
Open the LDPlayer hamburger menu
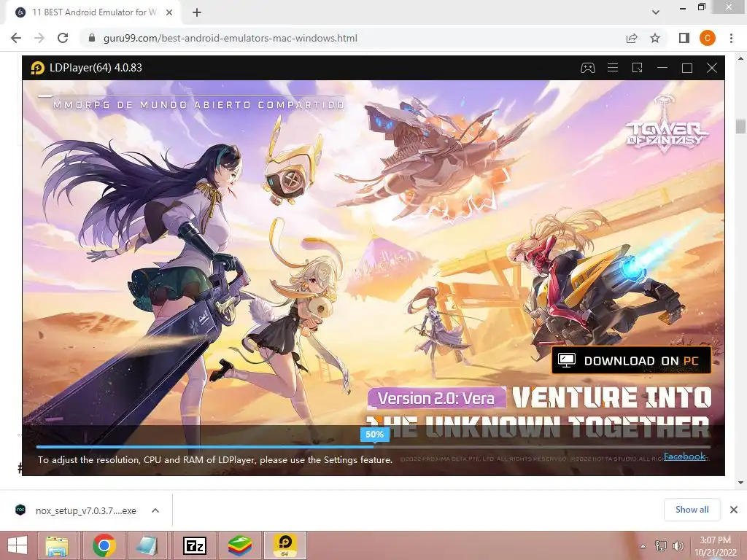click(613, 68)
